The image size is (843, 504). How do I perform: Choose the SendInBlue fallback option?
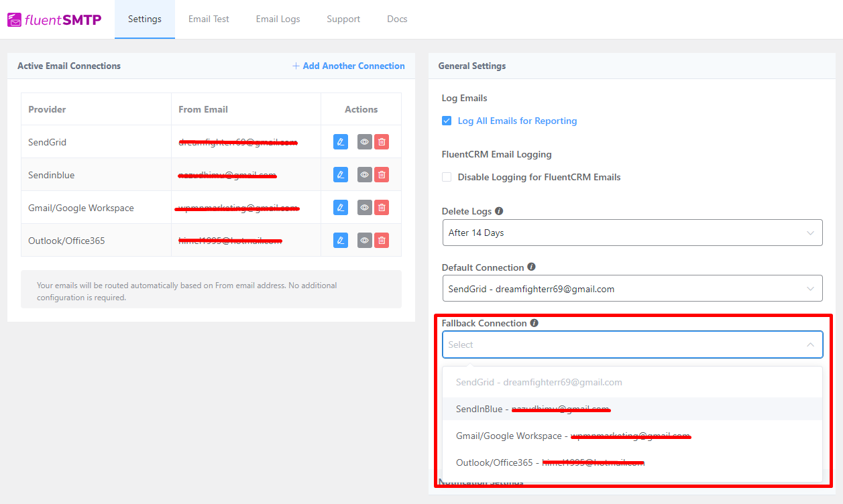(x=632, y=409)
